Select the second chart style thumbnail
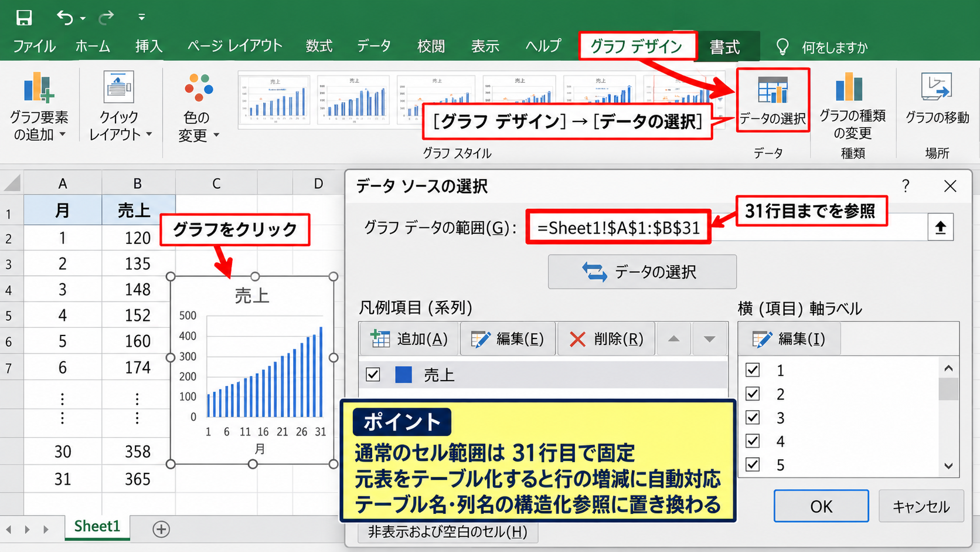This screenshot has height=552, width=980. pos(353,100)
